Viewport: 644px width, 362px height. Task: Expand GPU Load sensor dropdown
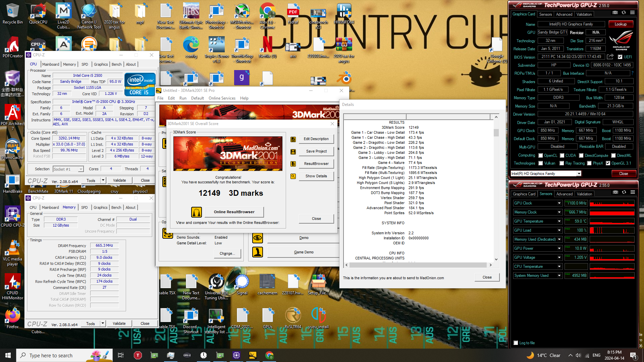pos(559,230)
